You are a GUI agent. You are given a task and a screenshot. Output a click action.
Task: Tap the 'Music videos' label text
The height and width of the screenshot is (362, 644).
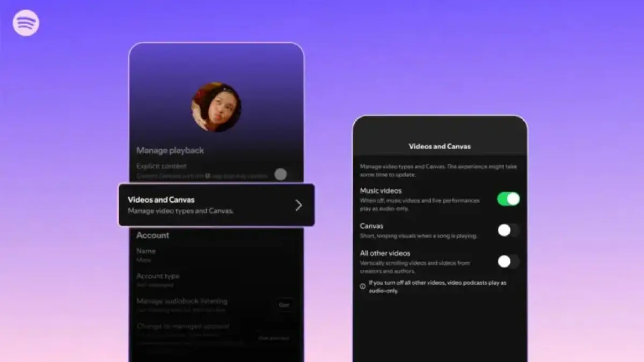380,191
